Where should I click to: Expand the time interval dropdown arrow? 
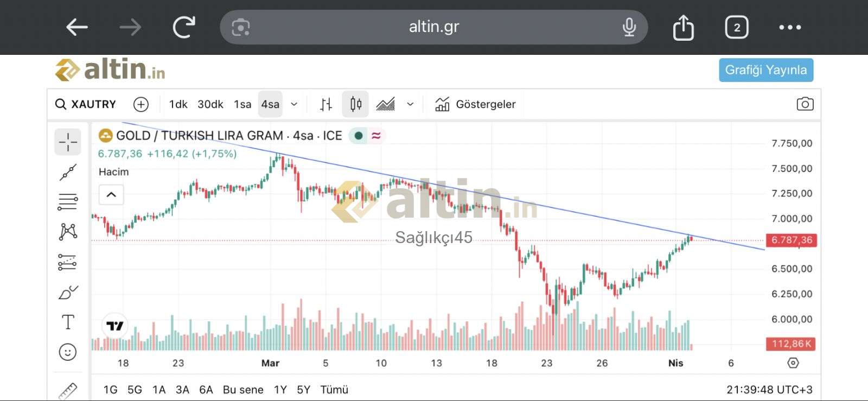tap(294, 104)
